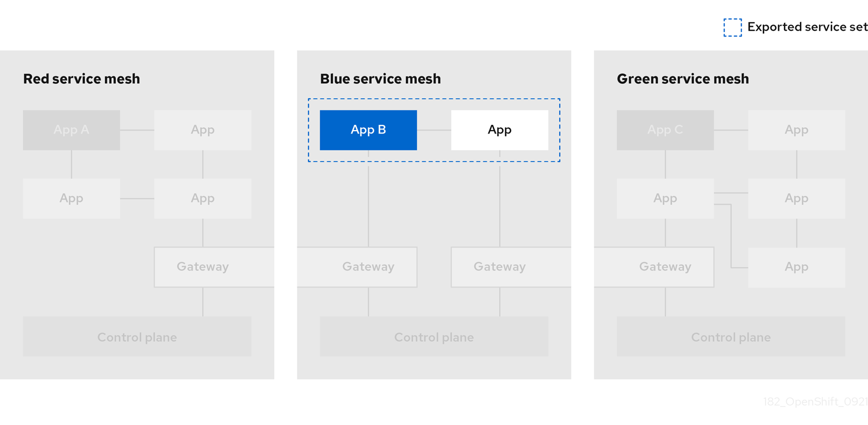Select the blue App B box
The width and height of the screenshot is (868, 425).
[368, 130]
